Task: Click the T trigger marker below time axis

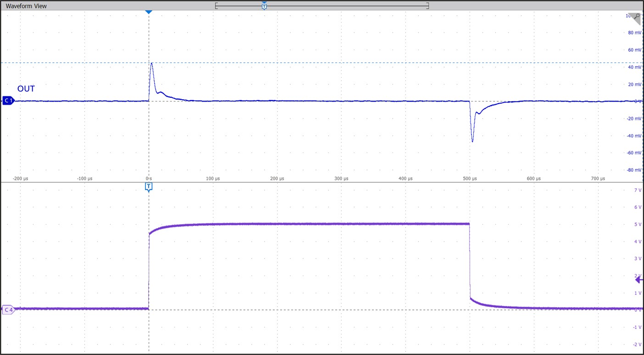Action: pos(148,186)
